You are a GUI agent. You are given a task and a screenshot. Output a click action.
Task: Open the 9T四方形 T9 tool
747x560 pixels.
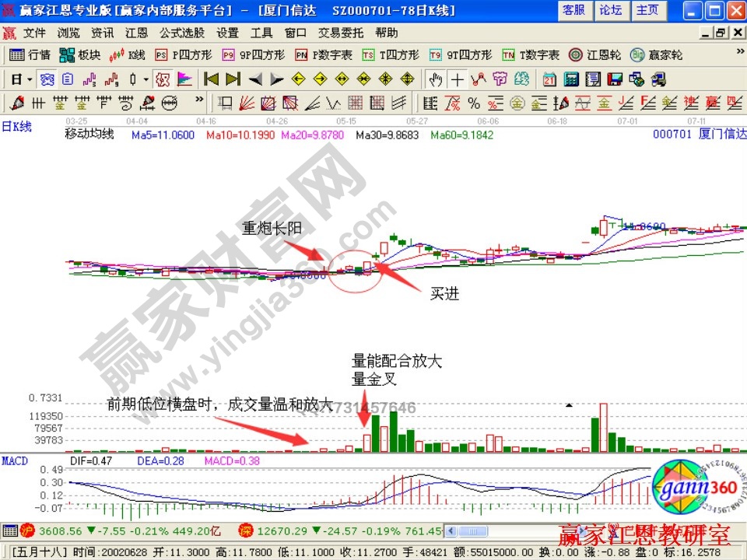tap(461, 55)
